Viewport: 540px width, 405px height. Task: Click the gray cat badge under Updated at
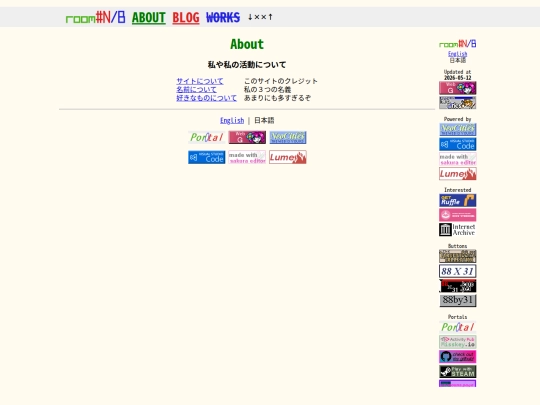tap(458, 103)
